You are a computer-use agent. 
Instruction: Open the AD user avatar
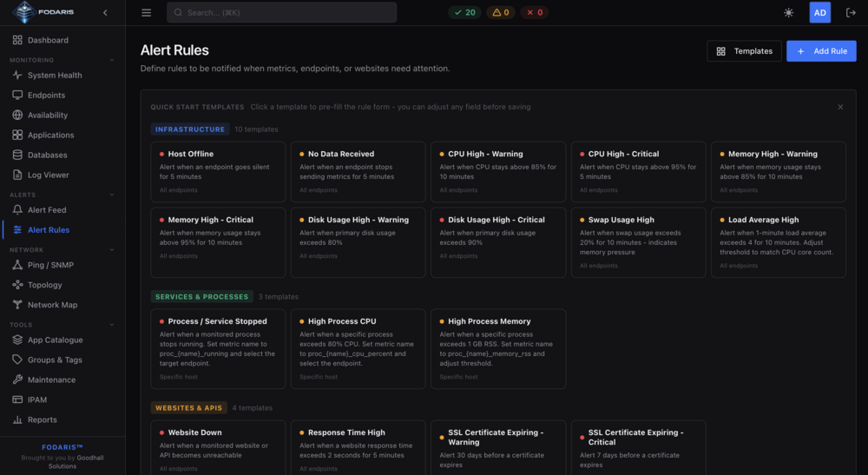click(x=820, y=13)
